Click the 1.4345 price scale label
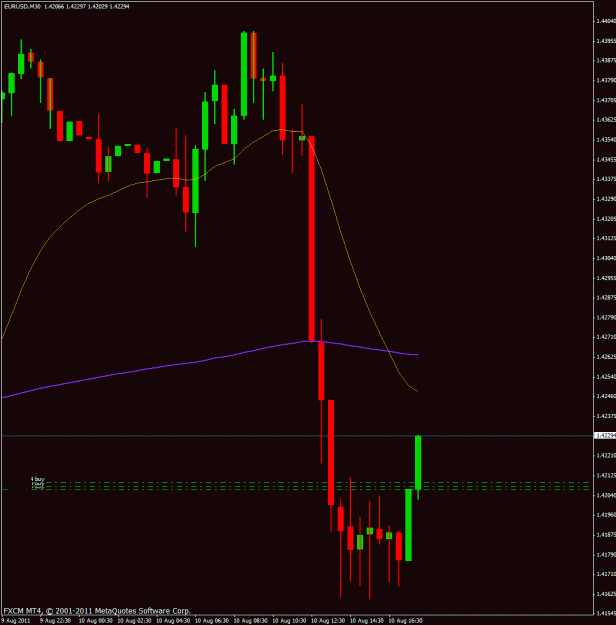The image size is (616, 625). tap(606, 159)
